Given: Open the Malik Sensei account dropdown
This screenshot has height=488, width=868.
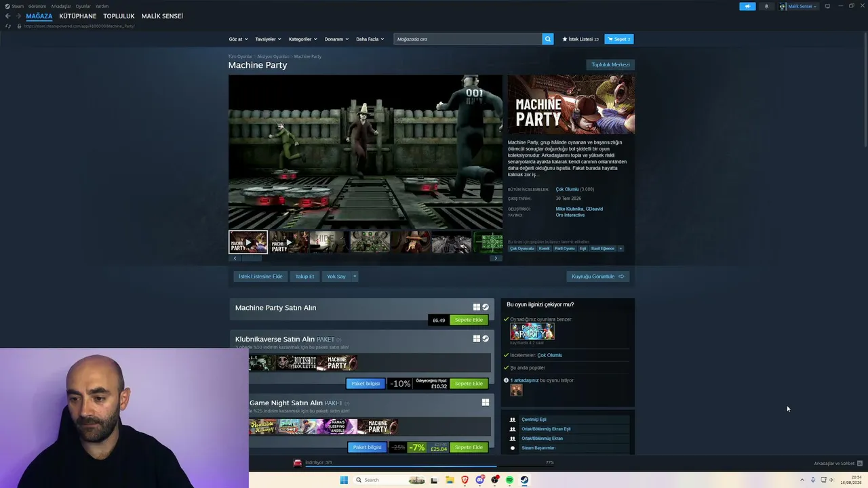Looking at the screenshot, I should (802, 6).
